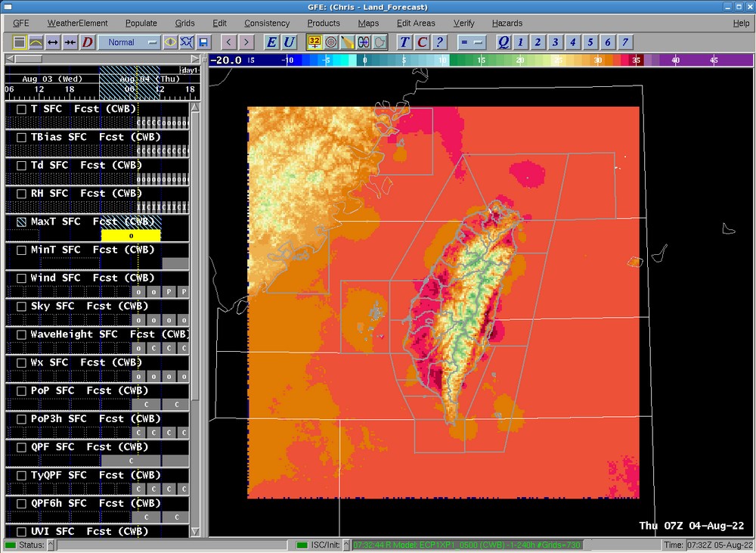Click the question mark toolbar icon
This screenshot has width=756, height=553.
(x=439, y=42)
